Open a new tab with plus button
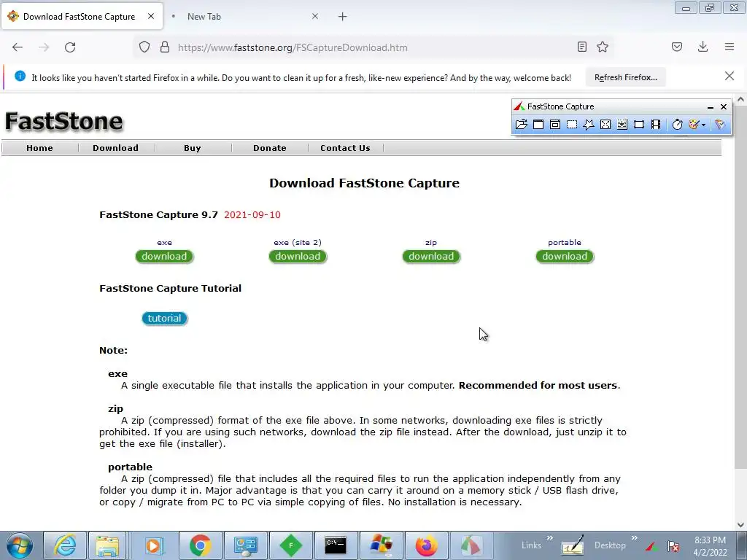 pyautogui.click(x=343, y=17)
